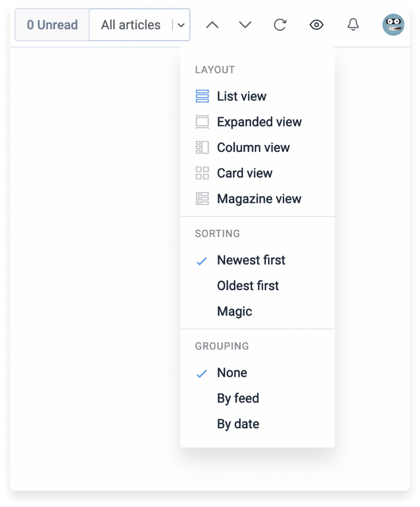Select the Magazine view icon
Screen dimensions: 420x507
(203, 199)
